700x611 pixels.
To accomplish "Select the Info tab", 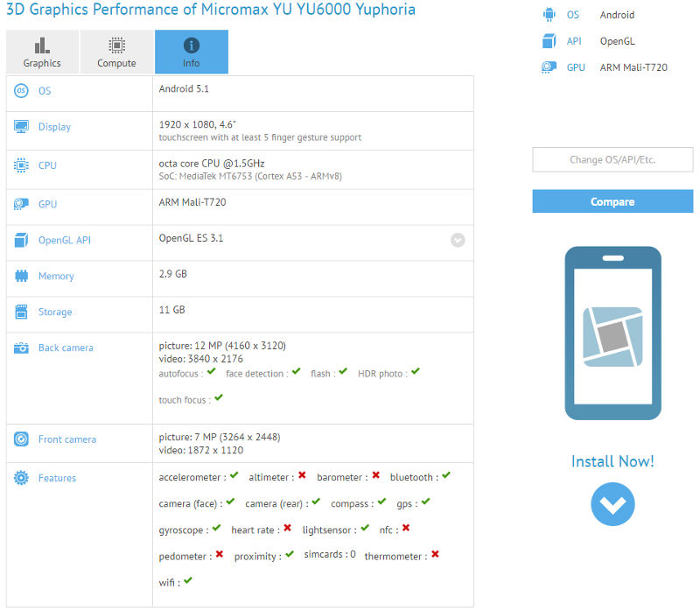I will click(x=191, y=52).
